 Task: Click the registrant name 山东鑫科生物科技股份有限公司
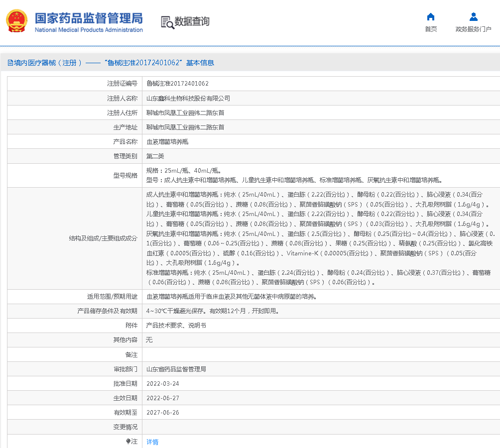[x=188, y=99]
